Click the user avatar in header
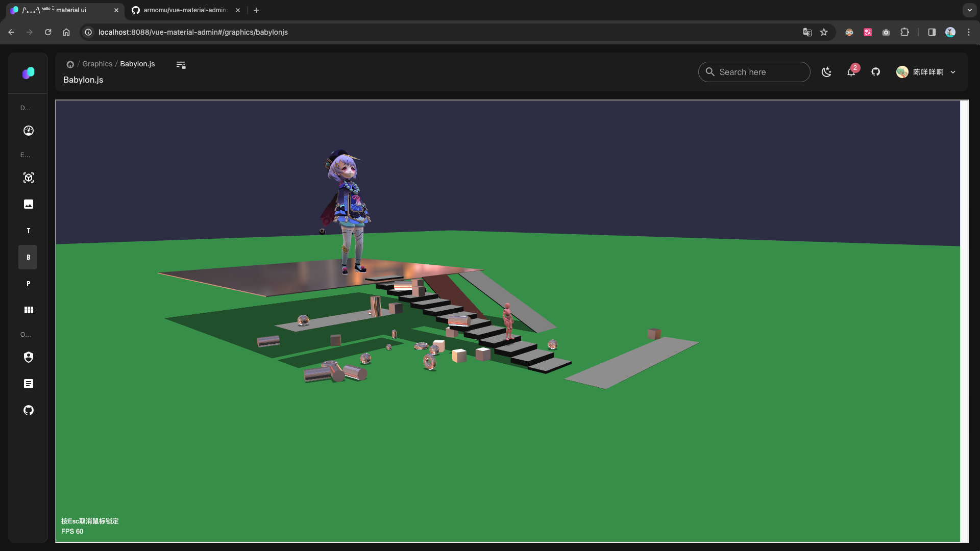The height and width of the screenshot is (551, 980). (x=902, y=72)
